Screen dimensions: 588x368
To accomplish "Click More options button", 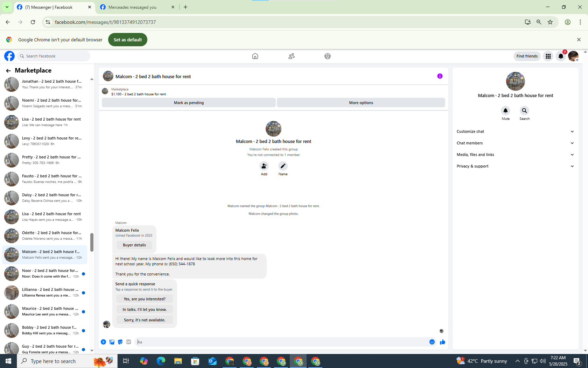I will point(361,103).
